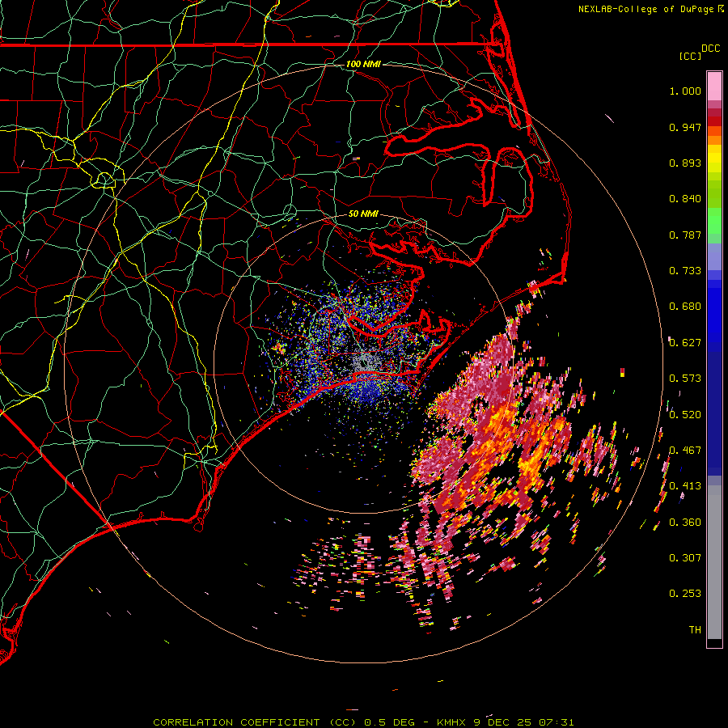The image size is (728, 728).
Task: Click the Correlation Coefficient KMHX caption
Action: (363, 722)
